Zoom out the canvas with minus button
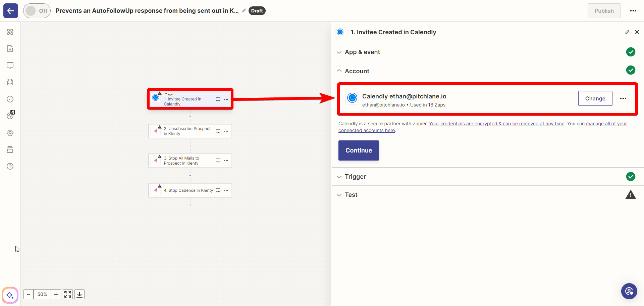Viewport: 644px width, 306px height. coord(29,294)
